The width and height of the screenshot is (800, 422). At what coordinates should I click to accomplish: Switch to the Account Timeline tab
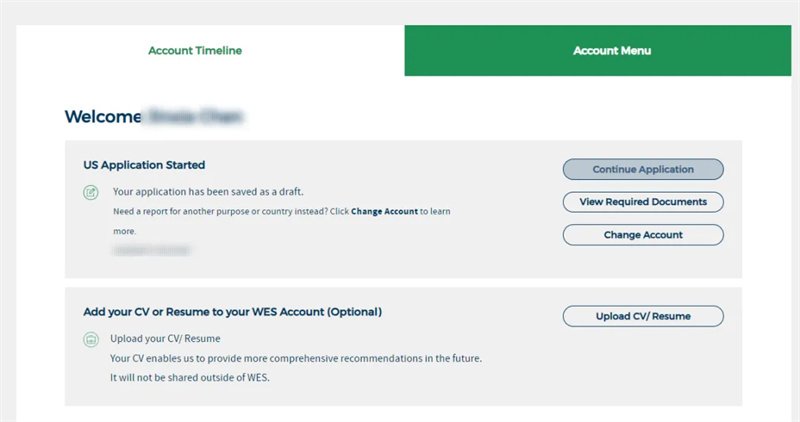pos(195,50)
